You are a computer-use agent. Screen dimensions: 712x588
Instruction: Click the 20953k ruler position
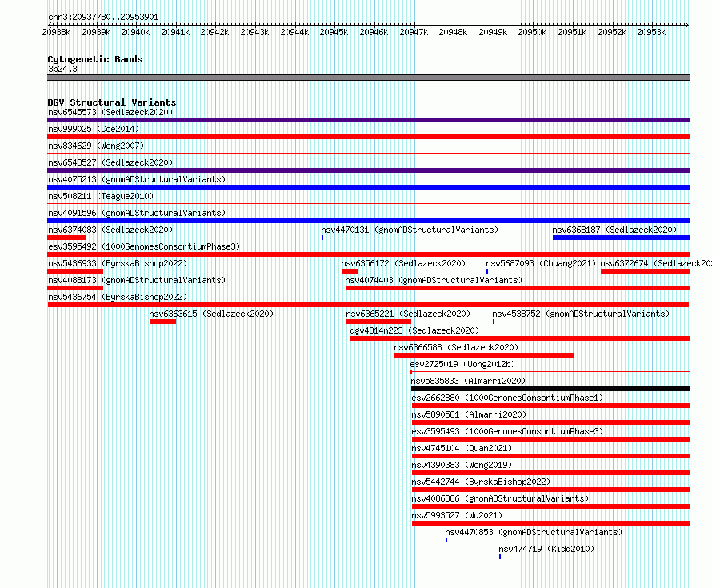[x=651, y=32]
